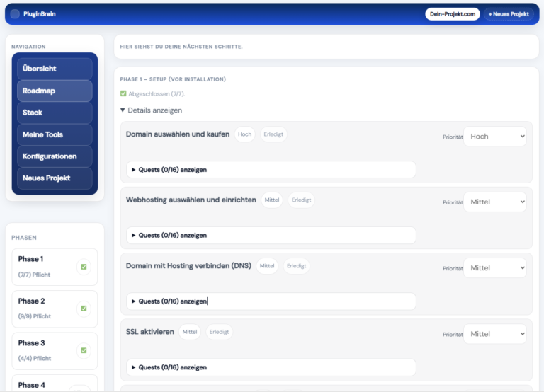Screen dimensions: 544x392
Task: Select Konfigurationen in the navigation
Action: point(55,156)
